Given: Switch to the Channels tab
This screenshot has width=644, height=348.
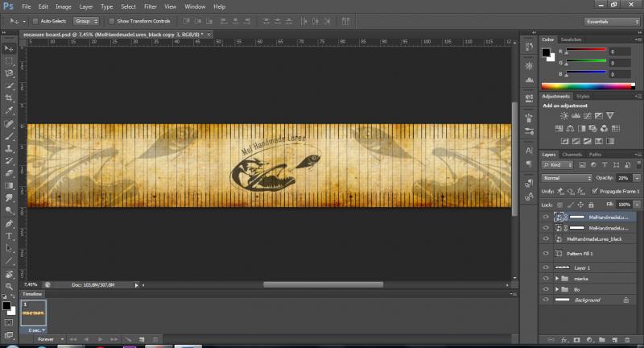Looking at the screenshot, I should pos(572,154).
